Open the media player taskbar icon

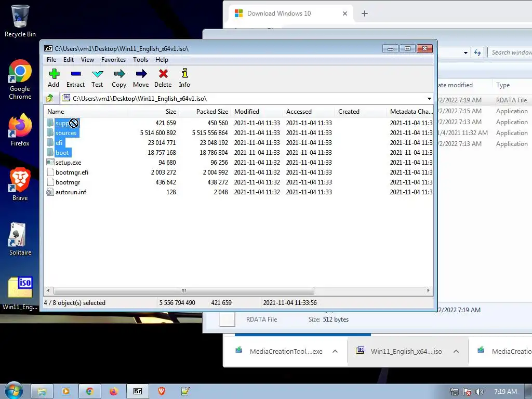66,392
